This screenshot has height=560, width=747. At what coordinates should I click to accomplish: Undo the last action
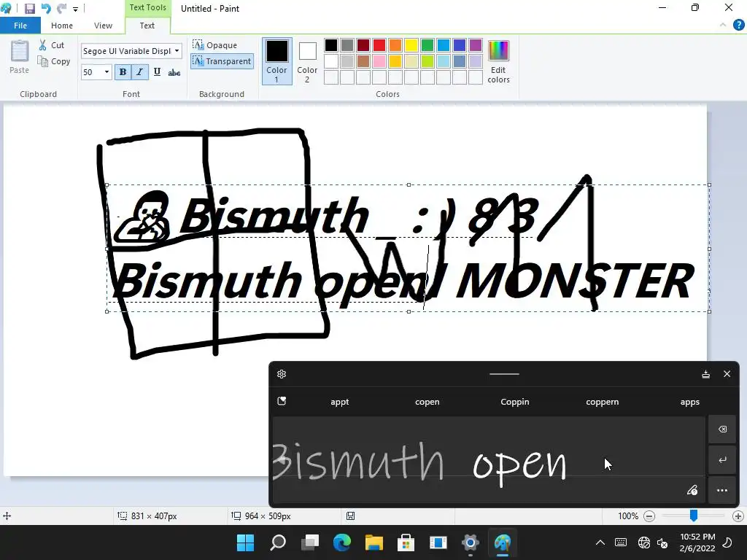46,9
